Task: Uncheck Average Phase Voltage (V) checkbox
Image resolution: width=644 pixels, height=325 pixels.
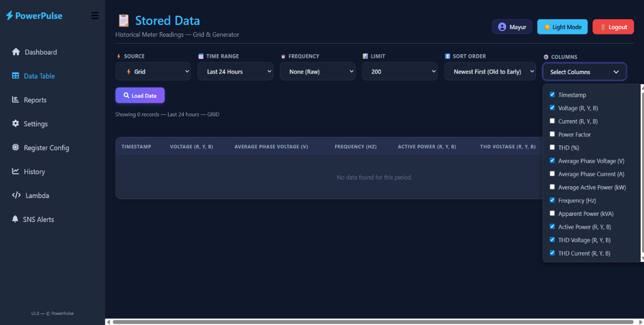Action: 552,161
